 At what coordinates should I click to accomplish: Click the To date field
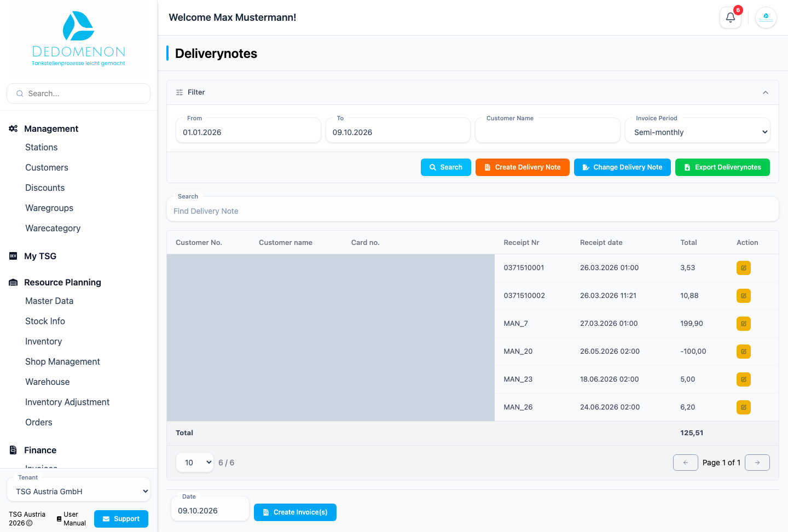398,132
